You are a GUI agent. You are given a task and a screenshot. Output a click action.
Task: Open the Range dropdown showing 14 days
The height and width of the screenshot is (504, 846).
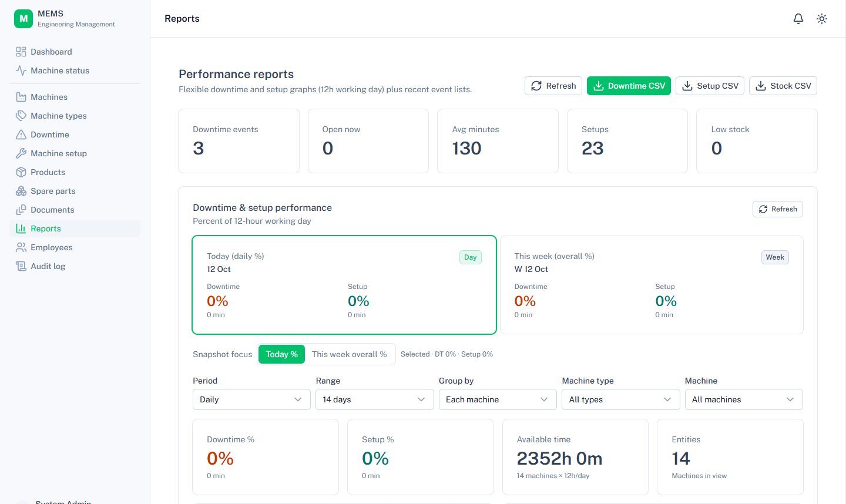click(374, 399)
